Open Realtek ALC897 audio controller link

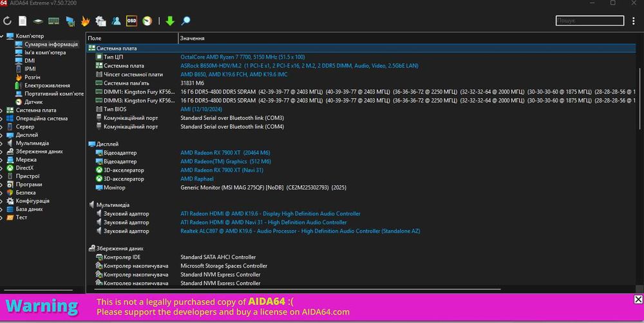click(x=300, y=231)
